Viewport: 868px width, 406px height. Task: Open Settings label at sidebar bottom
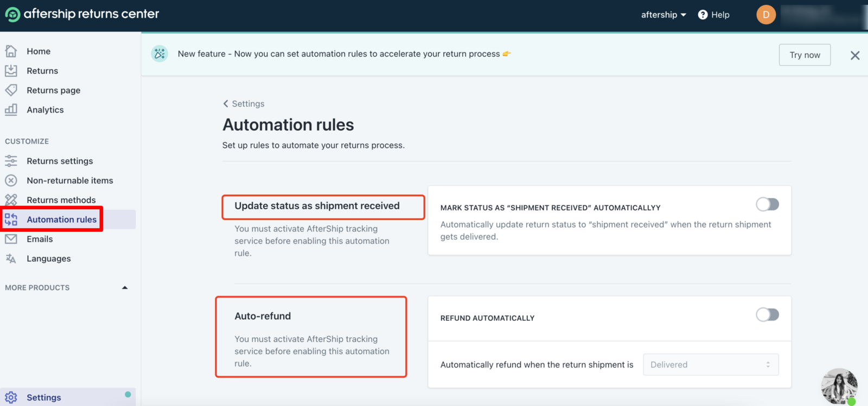pyautogui.click(x=44, y=397)
